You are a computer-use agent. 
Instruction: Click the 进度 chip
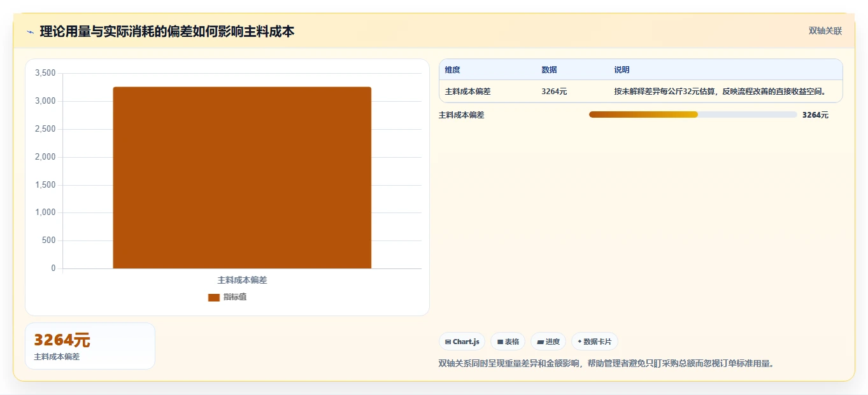pos(548,342)
